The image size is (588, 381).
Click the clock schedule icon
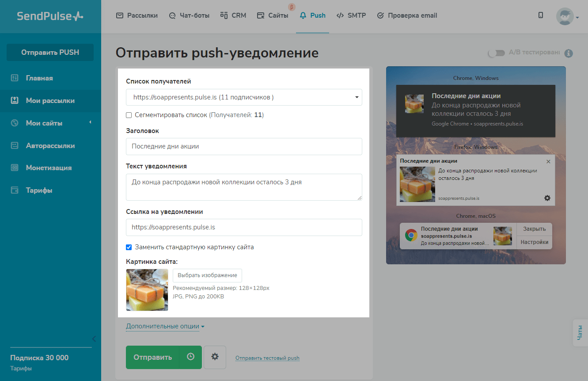point(191,357)
